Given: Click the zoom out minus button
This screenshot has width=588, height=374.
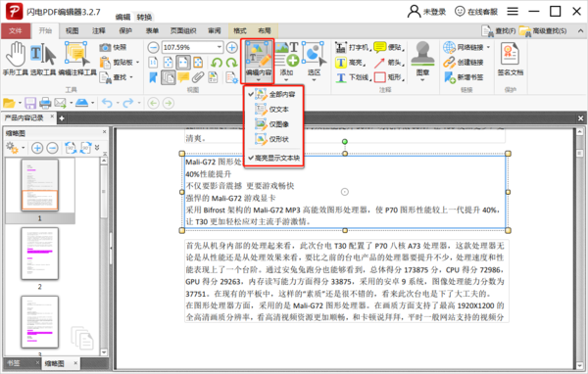Looking at the screenshot, I should coord(153,48).
